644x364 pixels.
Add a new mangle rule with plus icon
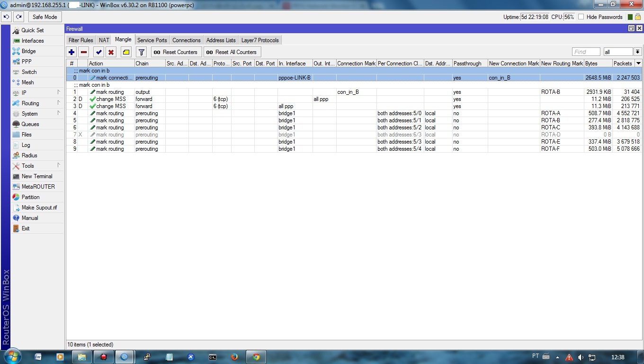point(72,52)
